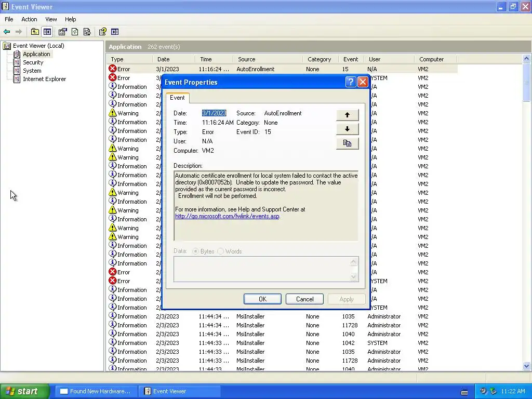
Task: Select the Words radio button
Action: (220, 251)
